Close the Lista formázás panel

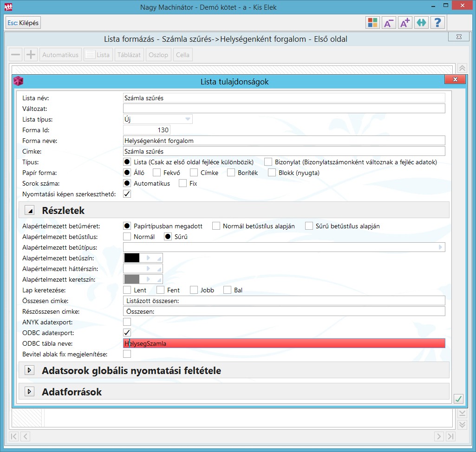(x=459, y=37)
